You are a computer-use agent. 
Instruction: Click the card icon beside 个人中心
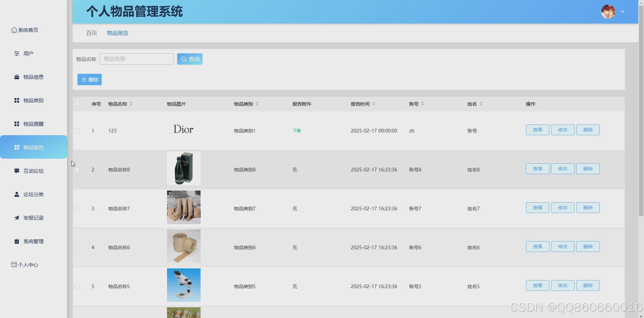click(14, 265)
